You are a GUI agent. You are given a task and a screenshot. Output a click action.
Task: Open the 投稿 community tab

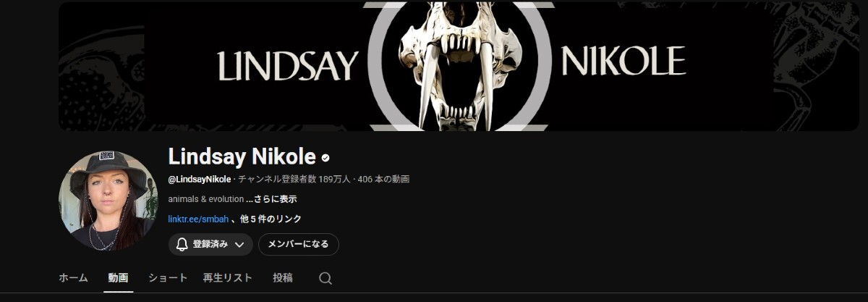tap(283, 277)
